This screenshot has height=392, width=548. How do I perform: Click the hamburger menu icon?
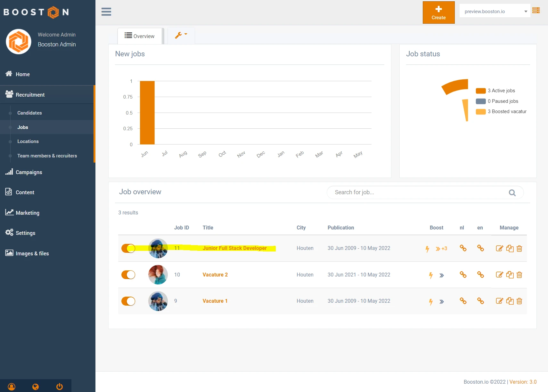[106, 12]
